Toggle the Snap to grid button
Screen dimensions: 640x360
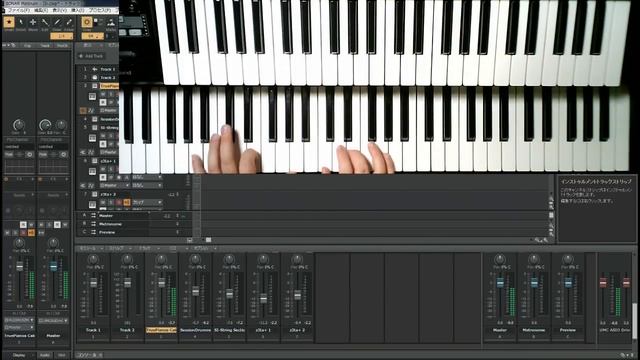87,22
